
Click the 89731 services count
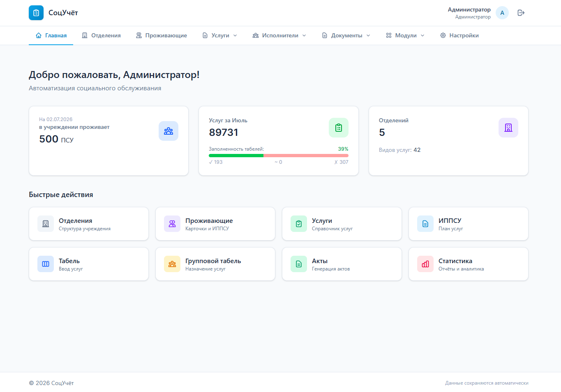(x=224, y=132)
